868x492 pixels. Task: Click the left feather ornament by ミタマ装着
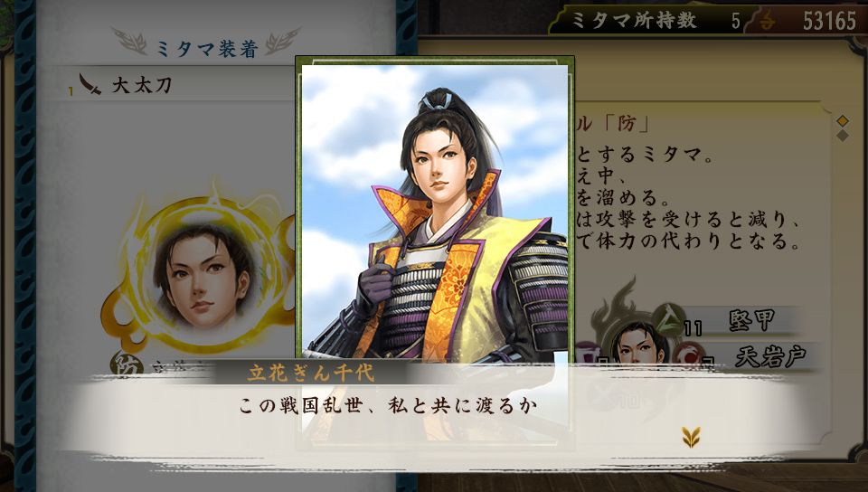[x=129, y=42]
